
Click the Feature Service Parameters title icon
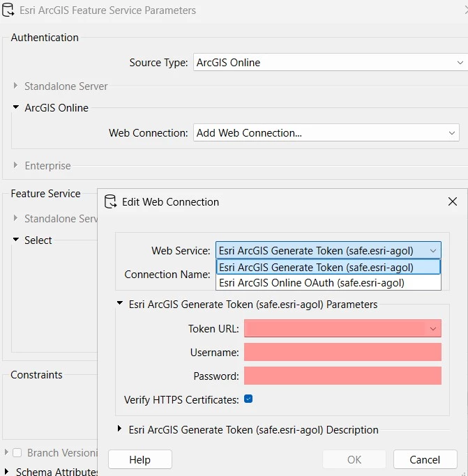click(8, 10)
